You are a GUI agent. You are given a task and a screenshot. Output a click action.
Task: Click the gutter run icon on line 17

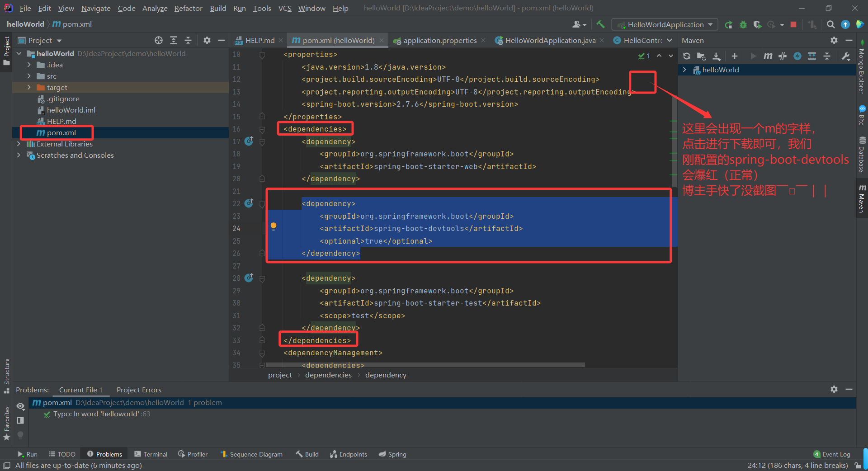coord(249,141)
